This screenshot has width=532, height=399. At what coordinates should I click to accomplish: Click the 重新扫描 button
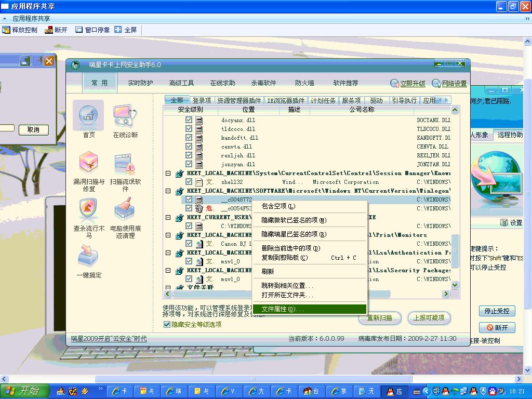tap(380, 318)
